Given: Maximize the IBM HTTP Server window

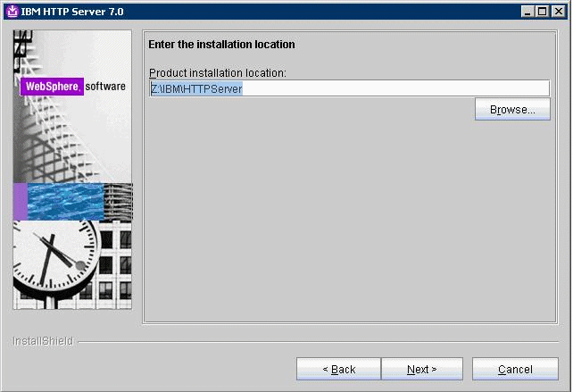Looking at the screenshot, I should [543, 12].
